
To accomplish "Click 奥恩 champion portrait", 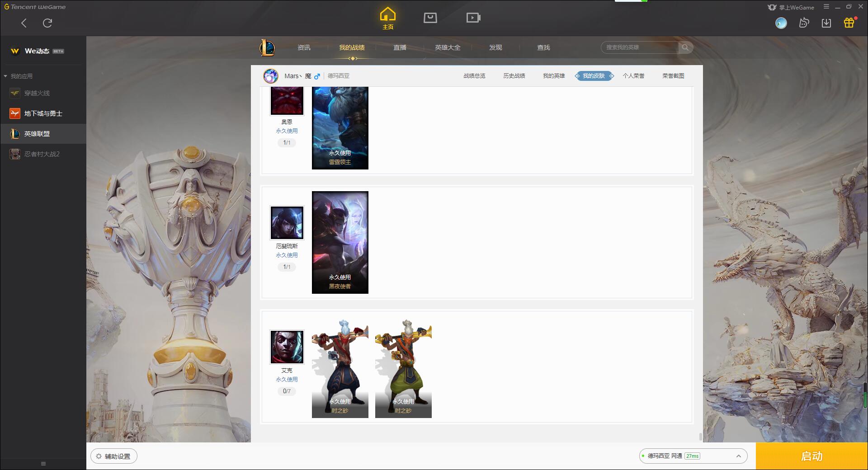I will point(287,101).
